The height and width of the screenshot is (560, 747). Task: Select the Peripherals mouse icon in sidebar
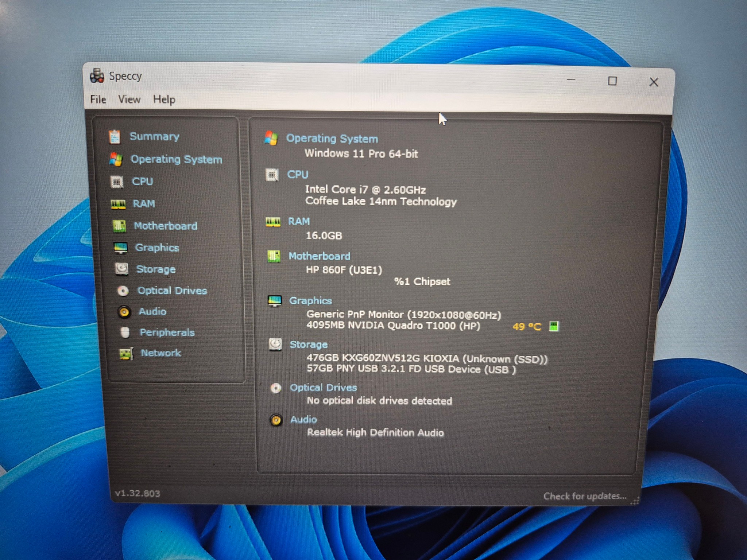pyautogui.click(x=125, y=332)
